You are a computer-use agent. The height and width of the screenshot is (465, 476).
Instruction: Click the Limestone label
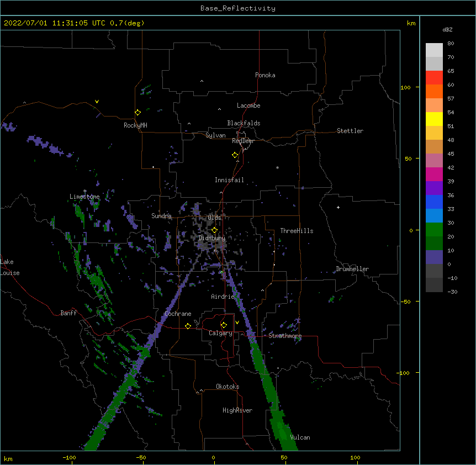(84, 197)
